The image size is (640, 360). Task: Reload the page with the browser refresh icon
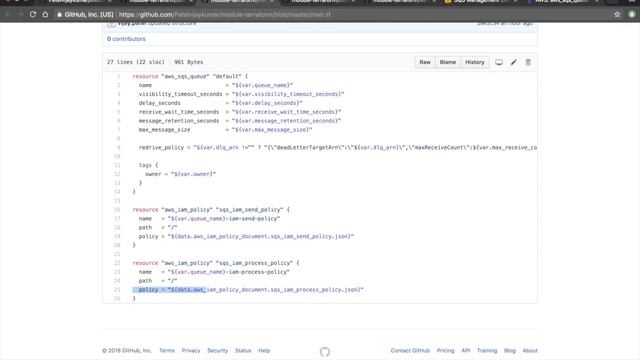33,14
